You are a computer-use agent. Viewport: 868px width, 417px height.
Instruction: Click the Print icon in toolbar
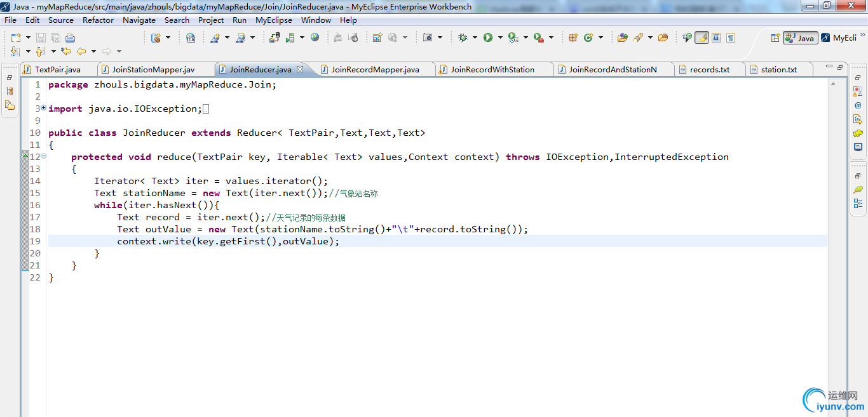[70, 37]
